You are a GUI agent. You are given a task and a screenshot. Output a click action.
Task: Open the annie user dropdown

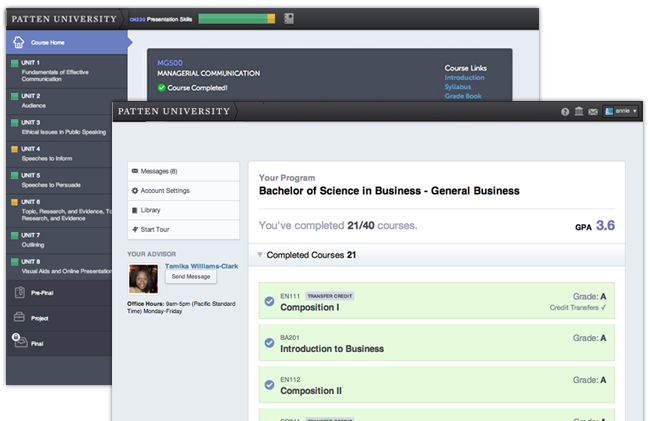click(621, 111)
